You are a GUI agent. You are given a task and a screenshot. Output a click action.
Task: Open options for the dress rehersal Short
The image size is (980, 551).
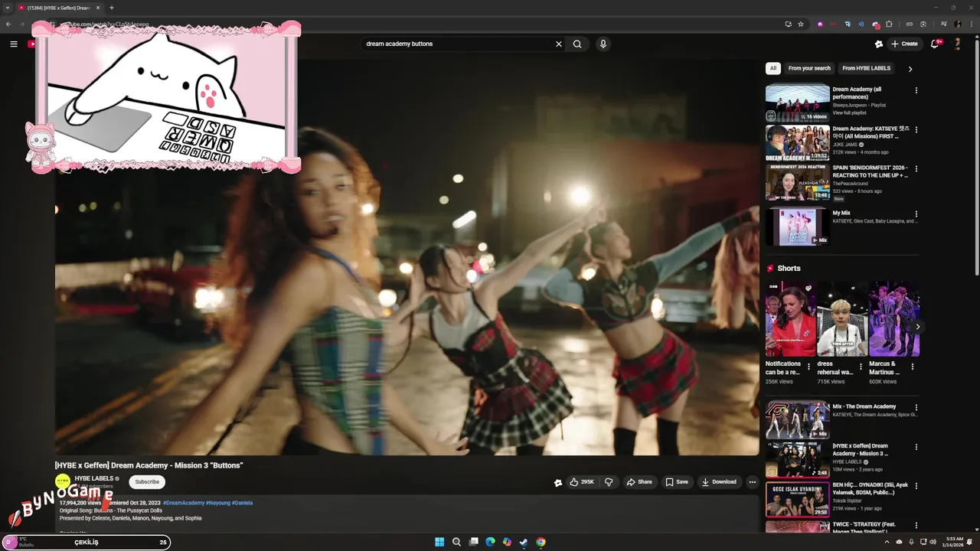point(861,367)
